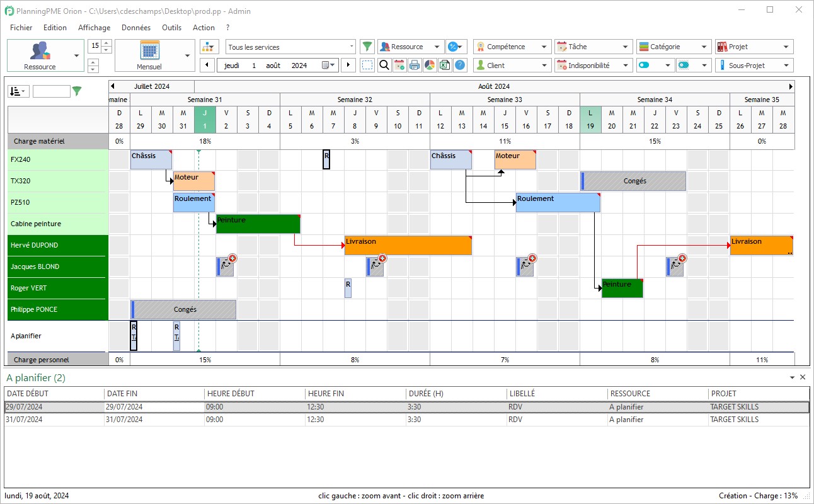
Task: Export the planning to Excel
Action: coord(444,65)
